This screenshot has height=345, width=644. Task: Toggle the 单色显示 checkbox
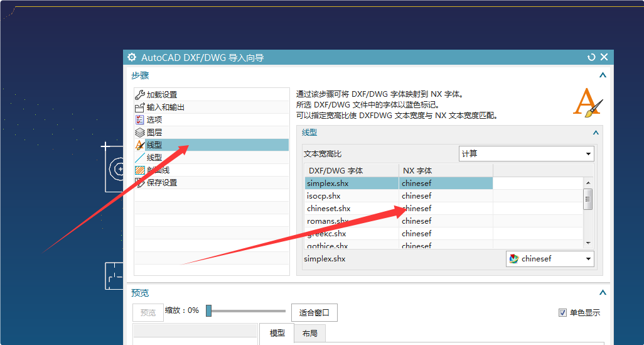(562, 313)
